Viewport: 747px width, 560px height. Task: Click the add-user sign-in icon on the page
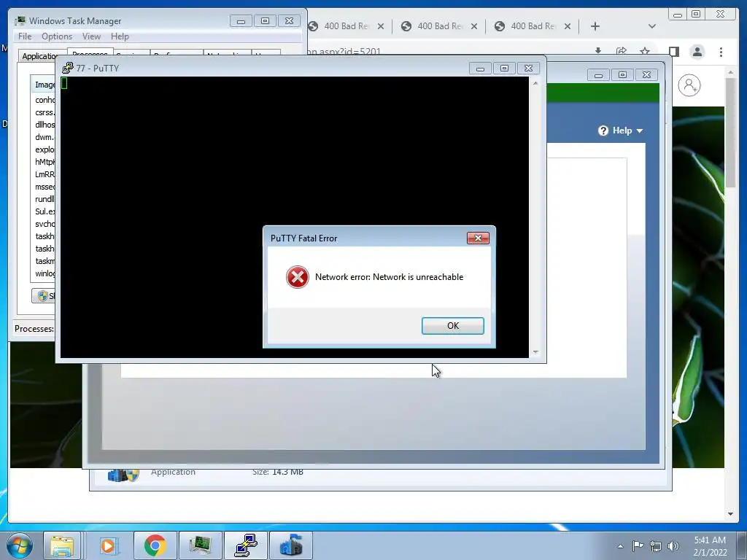(689, 85)
